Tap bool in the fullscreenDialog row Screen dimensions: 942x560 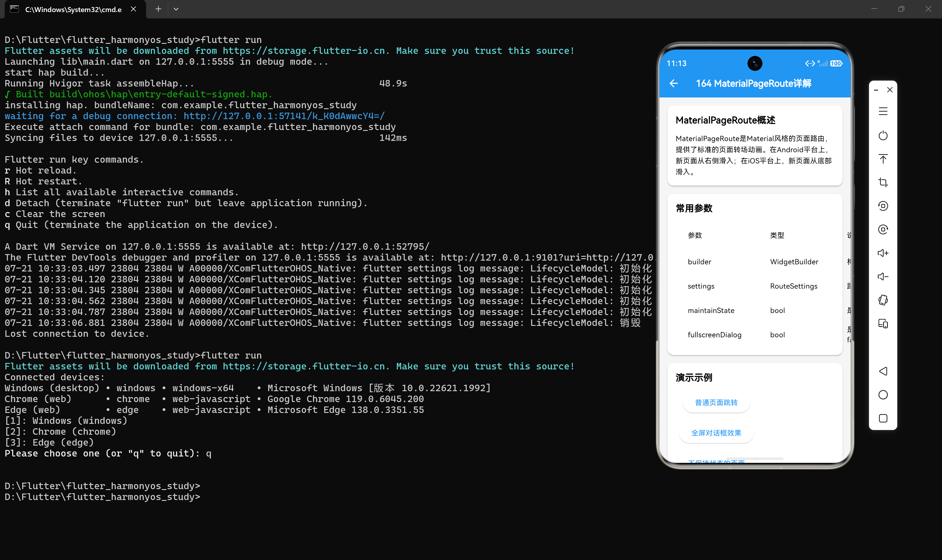pos(777,335)
